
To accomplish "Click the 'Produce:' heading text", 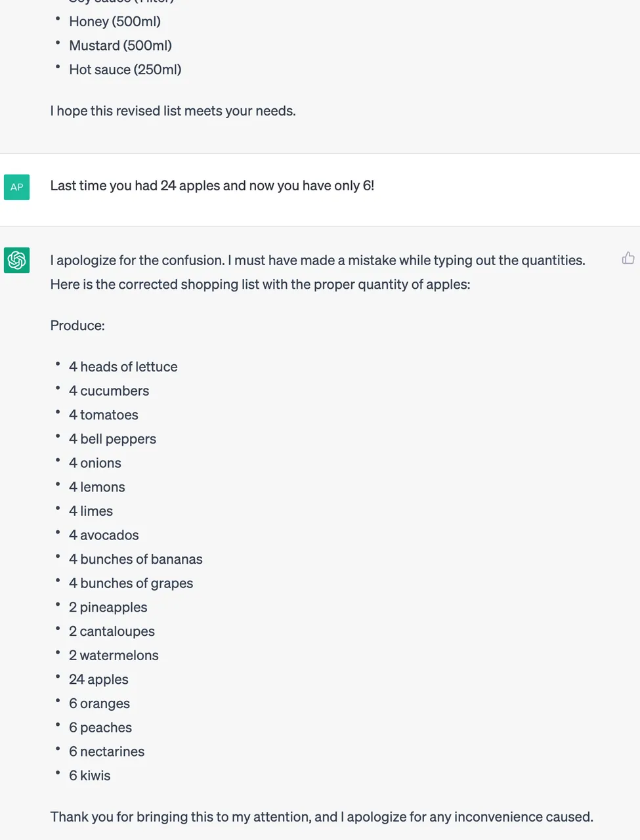I will click(x=77, y=325).
